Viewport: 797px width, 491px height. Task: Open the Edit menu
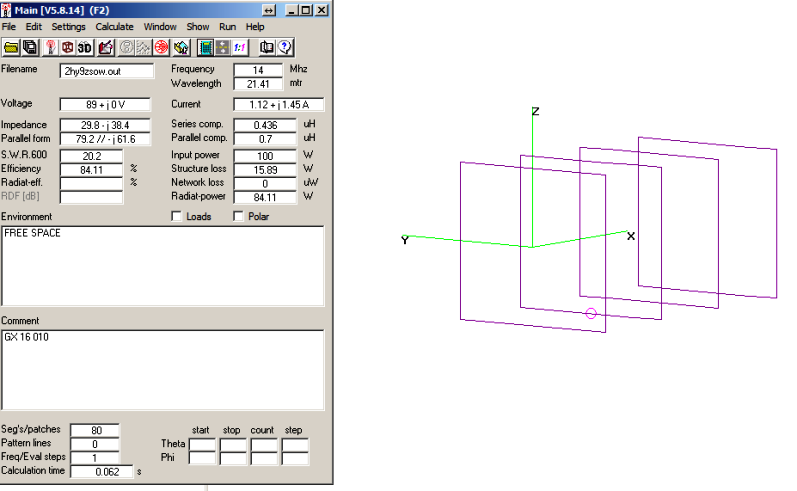point(34,27)
